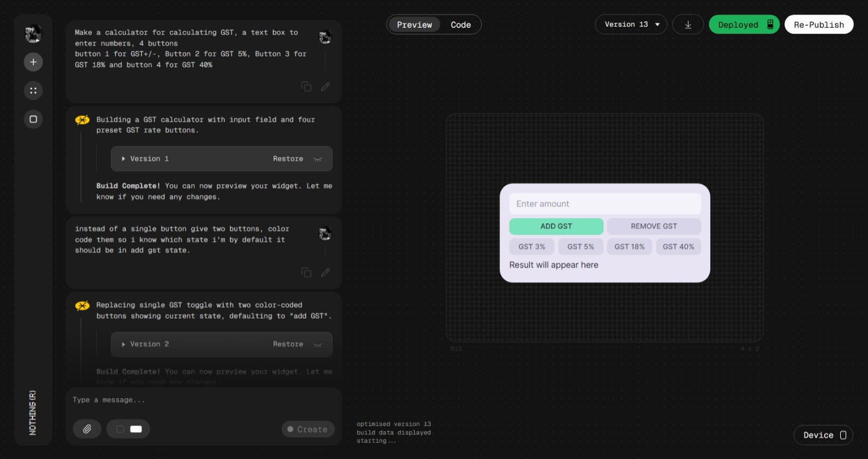Click the GST 18% rate button
Viewport: 868px width, 459px height.
click(629, 247)
